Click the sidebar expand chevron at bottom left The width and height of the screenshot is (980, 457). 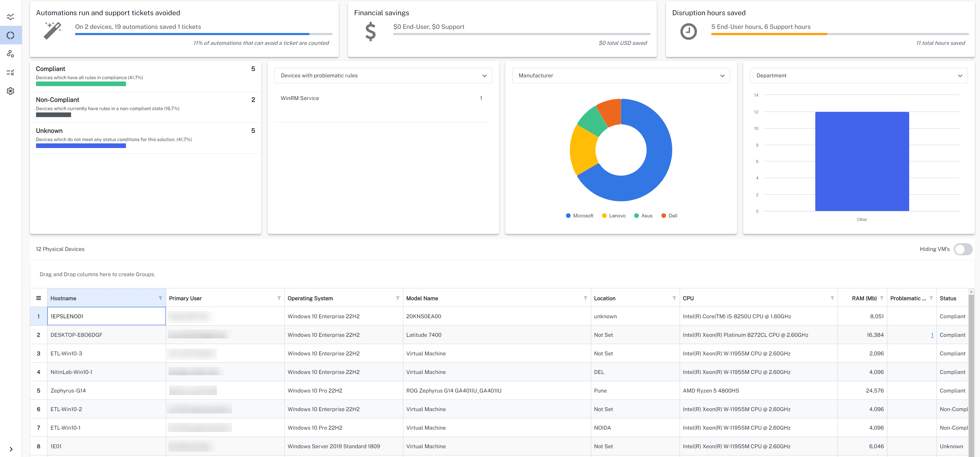(11, 449)
